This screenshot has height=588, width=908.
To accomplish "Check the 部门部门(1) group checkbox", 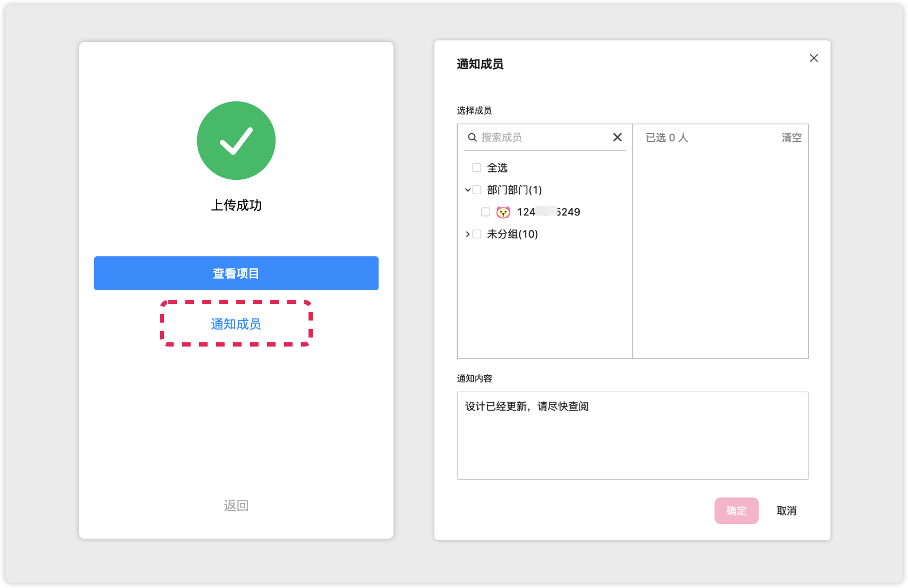I will [x=477, y=190].
